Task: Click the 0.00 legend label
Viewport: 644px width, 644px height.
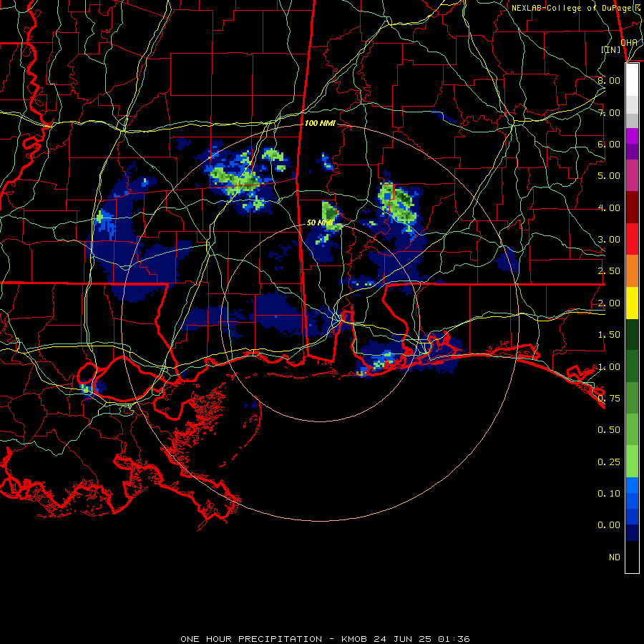Action: tap(609, 525)
